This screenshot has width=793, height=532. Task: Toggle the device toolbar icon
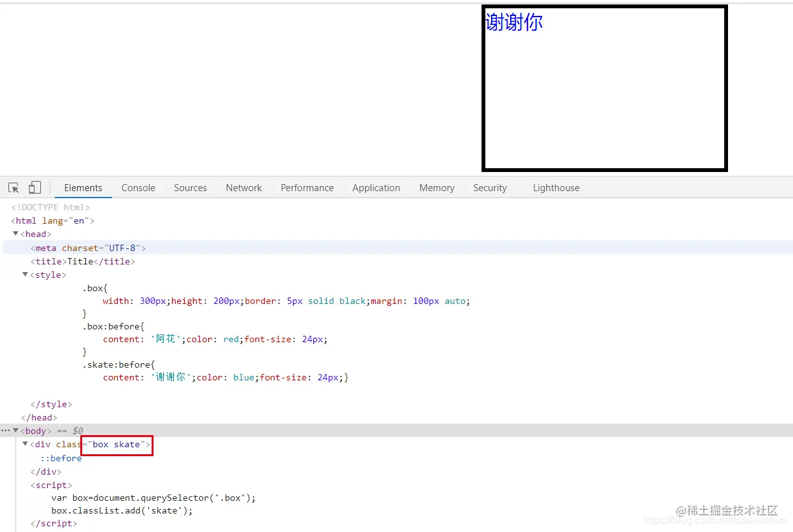(35, 188)
